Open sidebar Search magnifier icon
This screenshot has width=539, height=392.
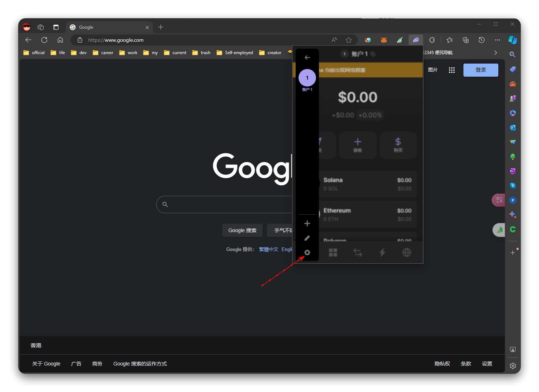click(x=513, y=54)
